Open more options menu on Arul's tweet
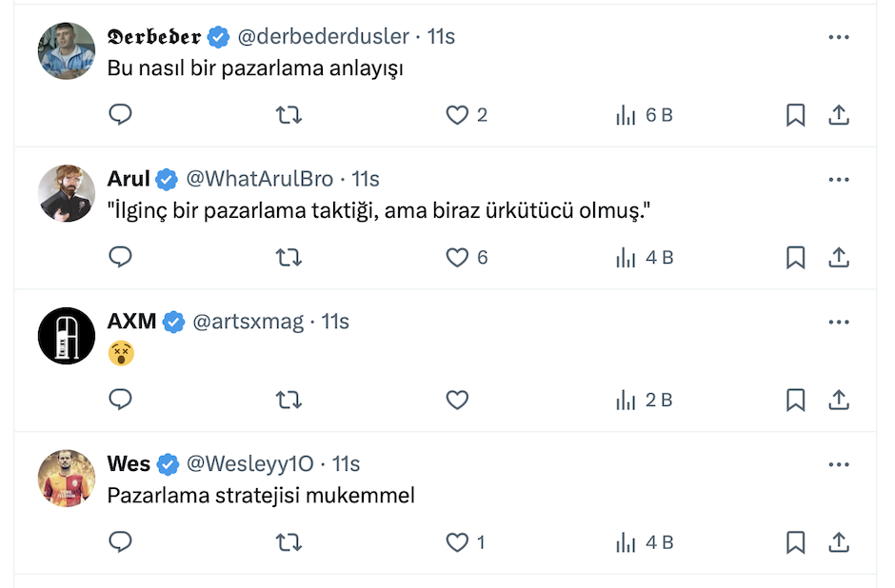The height and width of the screenshot is (588, 895). 838,180
